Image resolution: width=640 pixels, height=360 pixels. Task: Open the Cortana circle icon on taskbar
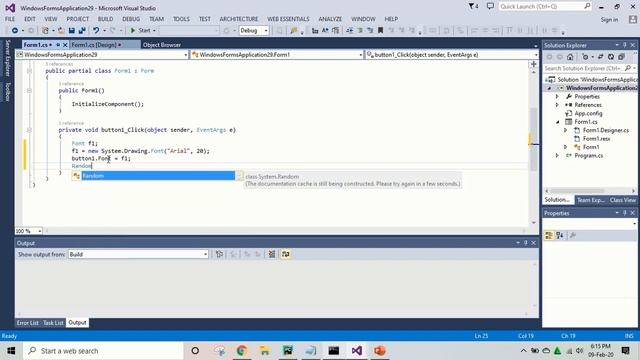click(195, 351)
